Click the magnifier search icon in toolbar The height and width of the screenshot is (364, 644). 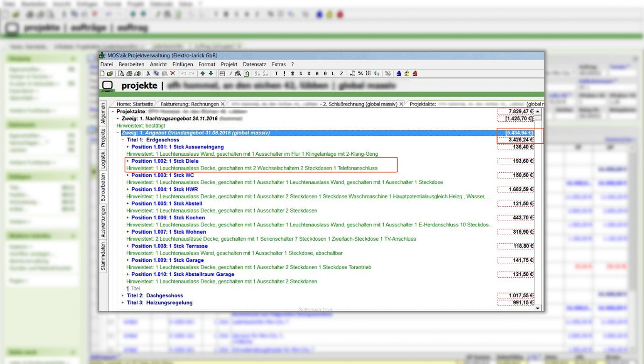pyautogui.click(x=238, y=74)
